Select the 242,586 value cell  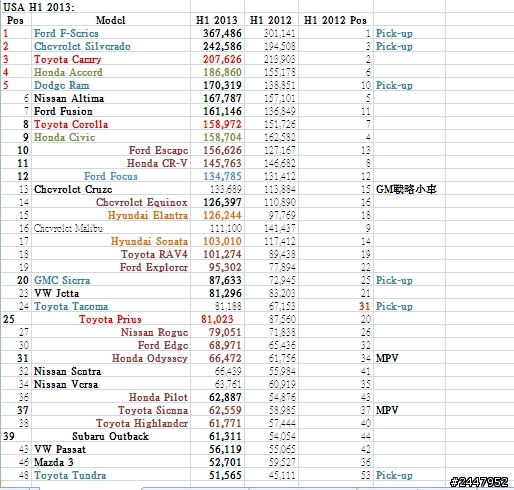[222, 46]
